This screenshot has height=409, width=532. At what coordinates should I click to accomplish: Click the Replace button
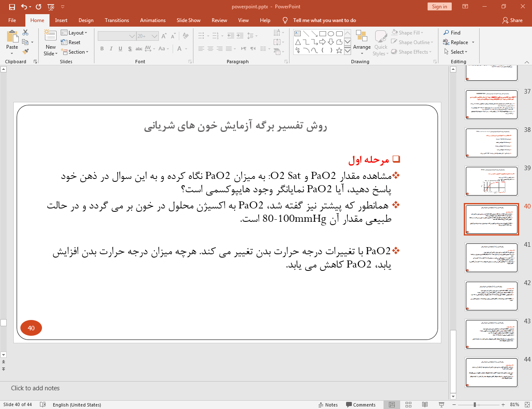pyautogui.click(x=459, y=42)
